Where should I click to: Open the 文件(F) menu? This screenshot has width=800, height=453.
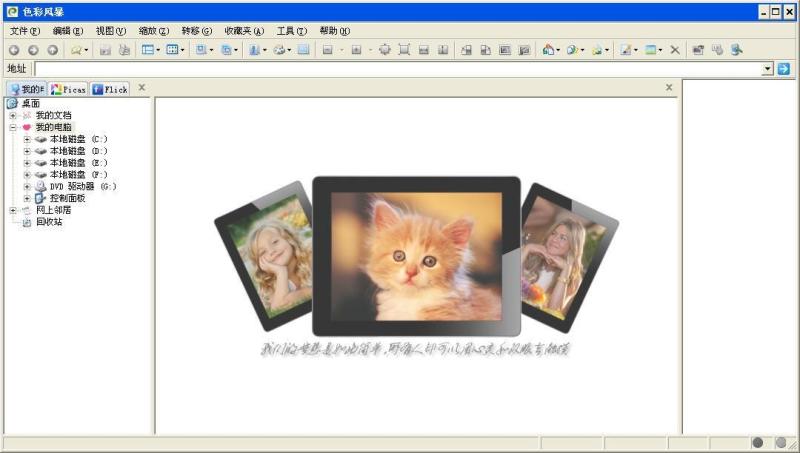25,31
